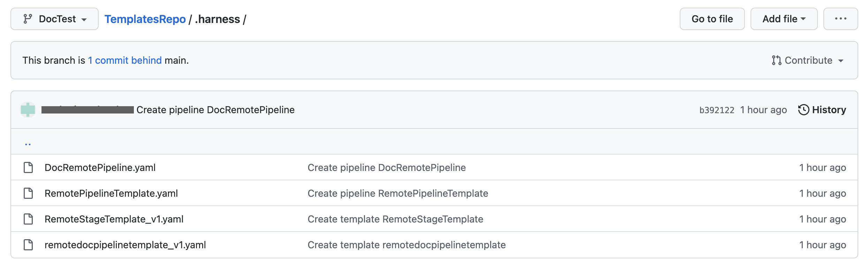Open the DocRemotePipeline.yaml file
The height and width of the screenshot is (266, 868).
pyautogui.click(x=100, y=167)
